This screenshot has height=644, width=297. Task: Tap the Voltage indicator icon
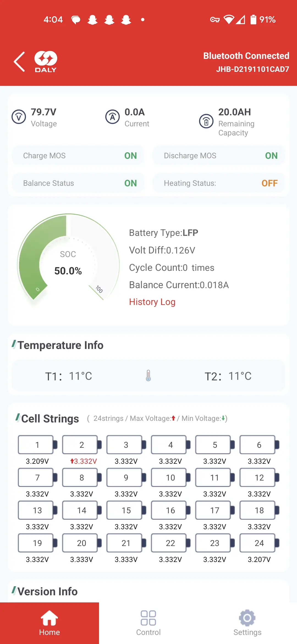tap(19, 117)
